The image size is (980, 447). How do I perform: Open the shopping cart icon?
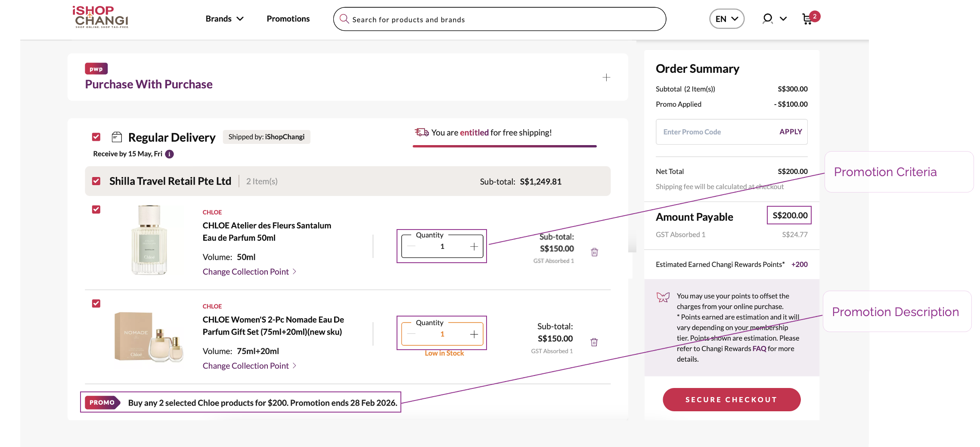pyautogui.click(x=807, y=19)
